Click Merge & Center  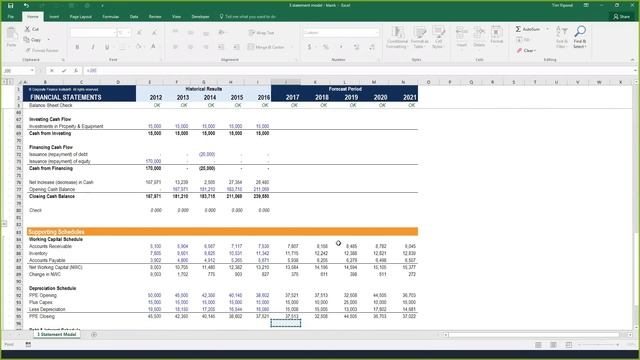(x=266, y=47)
